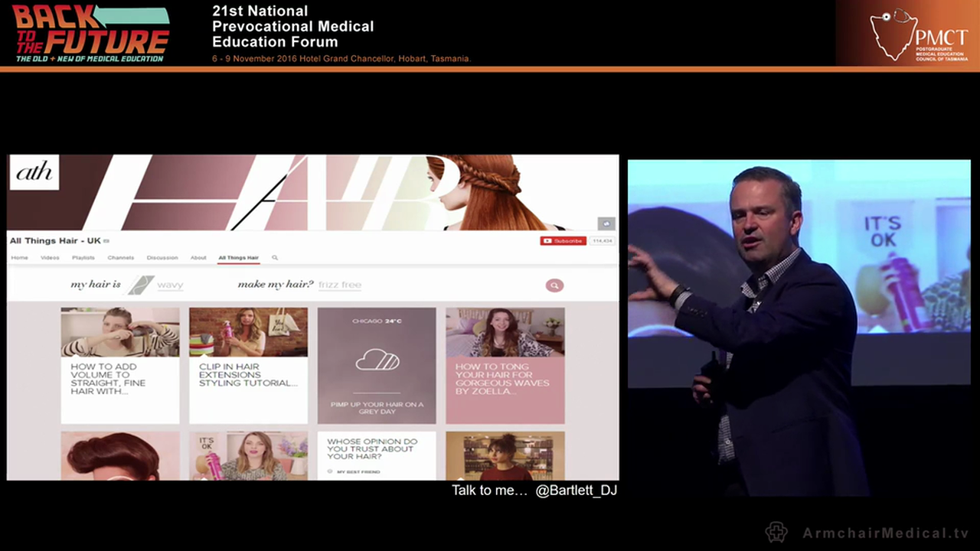The height and width of the screenshot is (551, 980).
Task: Click the ath channel logo
Action: tap(34, 172)
